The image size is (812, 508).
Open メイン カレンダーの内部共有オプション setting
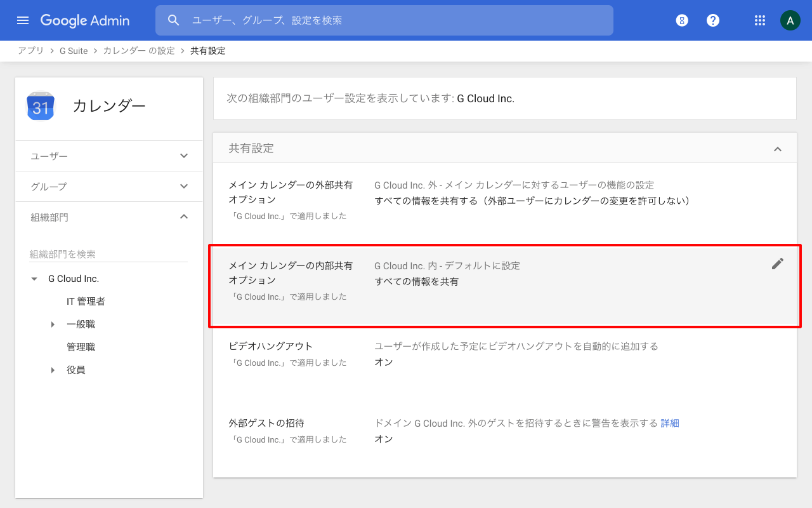(x=505, y=285)
